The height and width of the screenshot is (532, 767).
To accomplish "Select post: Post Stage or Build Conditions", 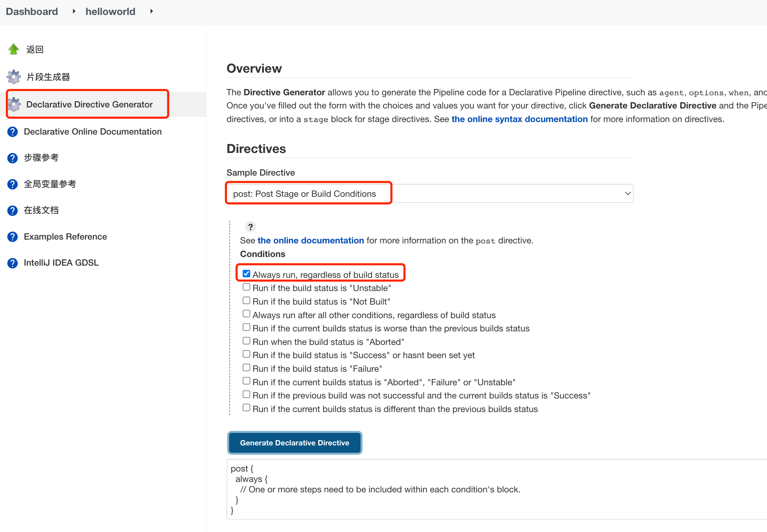I will pos(430,193).
